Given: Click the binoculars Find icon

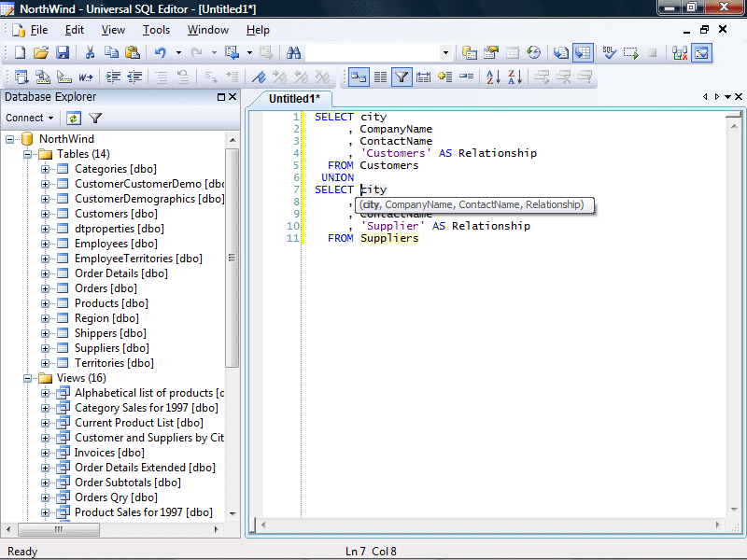Looking at the screenshot, I should (293, 53).
